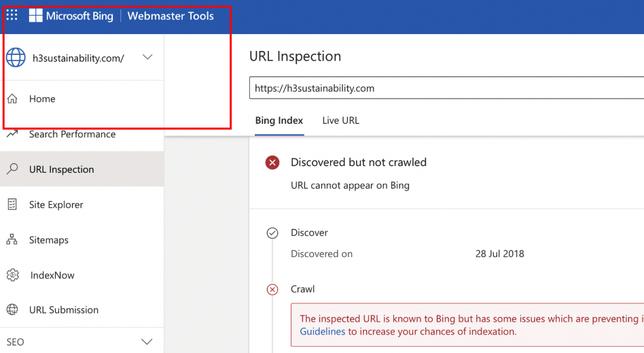Open the app launcher grid icon
Image resolution: width=644 pixels, height=353 pixels.
(12, 15)
